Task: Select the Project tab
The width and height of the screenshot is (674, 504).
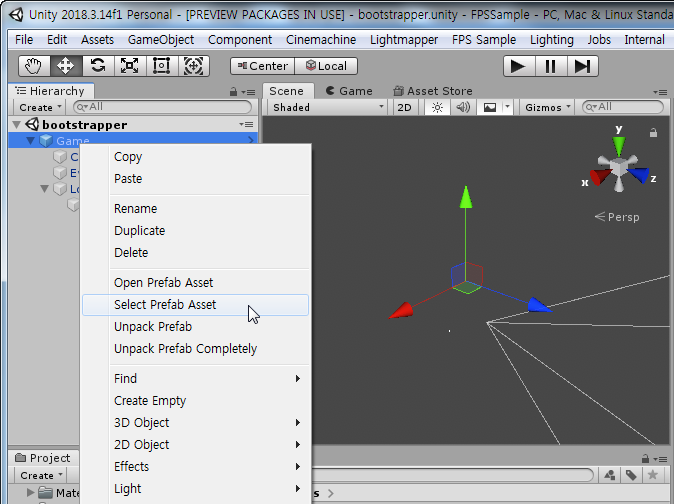Action: 43,458
